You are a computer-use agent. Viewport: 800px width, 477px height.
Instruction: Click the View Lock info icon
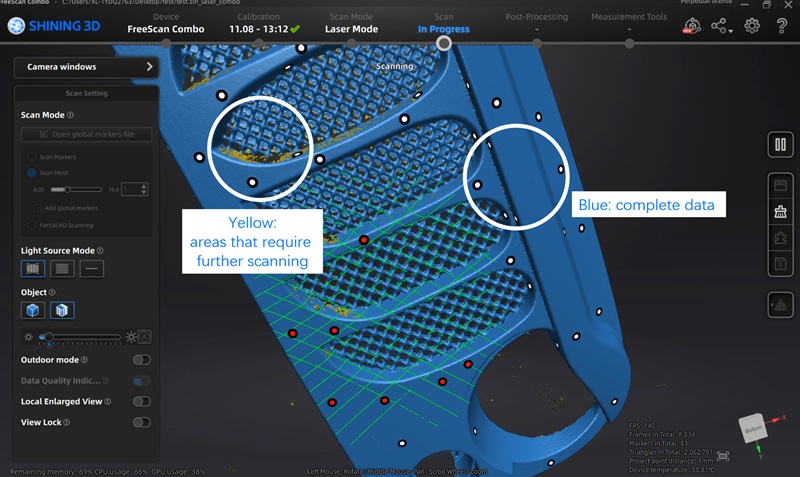pyautogui.click(x=67, y=422)
